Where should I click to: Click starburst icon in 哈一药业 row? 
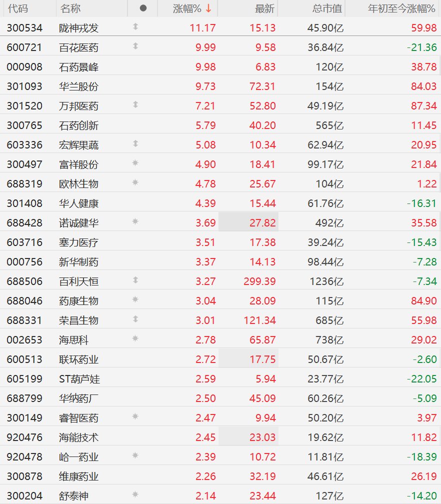tap(135, 455)
